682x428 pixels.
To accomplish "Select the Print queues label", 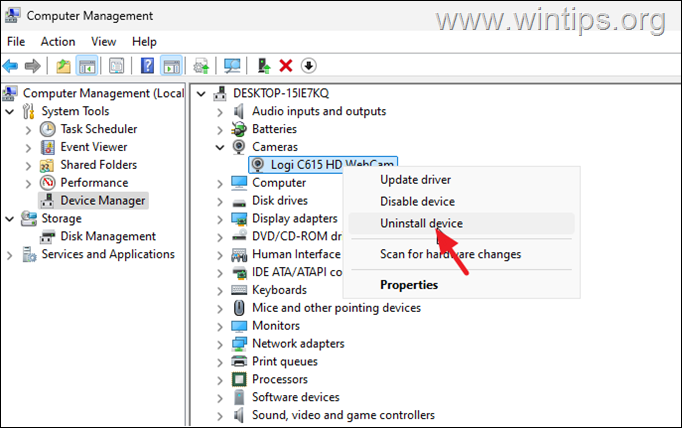I will (x=285, y=361).
